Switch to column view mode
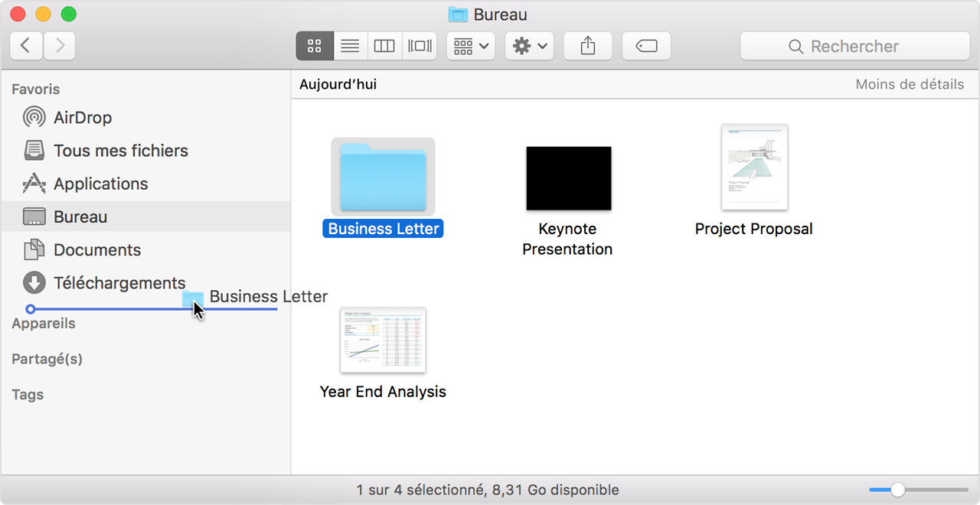This screenshot has width=980, height=505. point(384,46)
